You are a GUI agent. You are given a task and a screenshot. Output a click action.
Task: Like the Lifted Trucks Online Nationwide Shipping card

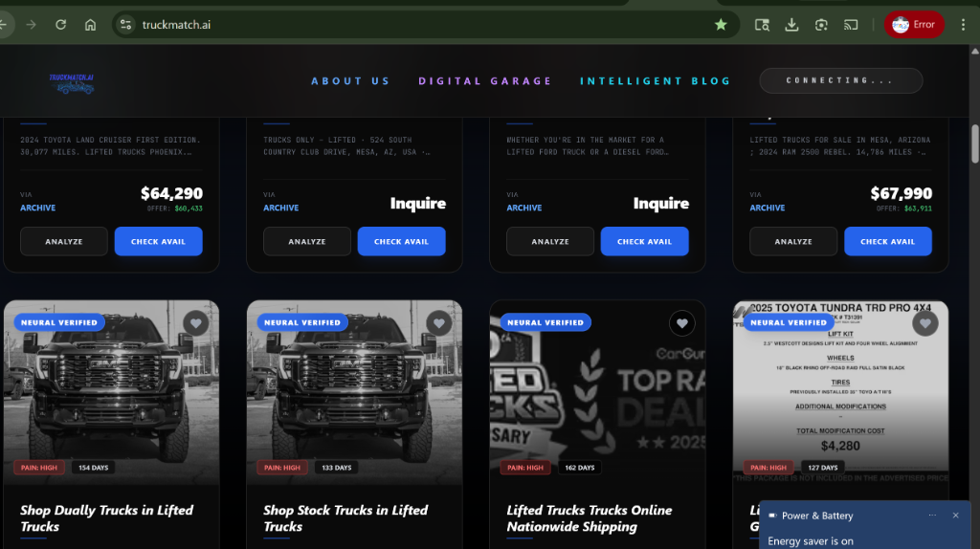(x=681, y=323)
